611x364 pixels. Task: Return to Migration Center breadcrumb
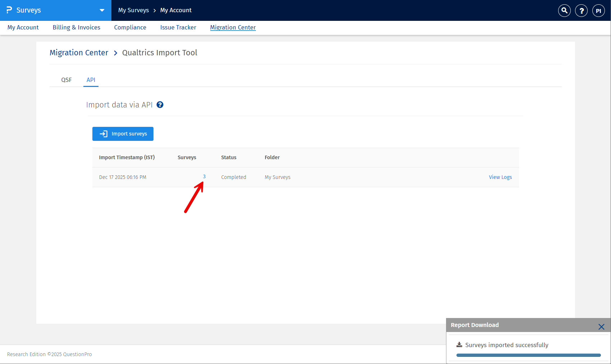(79, 53)
